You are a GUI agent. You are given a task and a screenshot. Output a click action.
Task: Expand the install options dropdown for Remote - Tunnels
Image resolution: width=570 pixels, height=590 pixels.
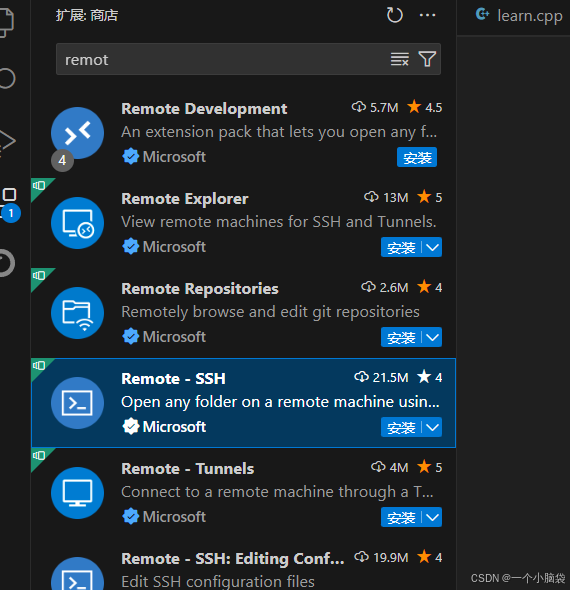[x=432, y=517]
